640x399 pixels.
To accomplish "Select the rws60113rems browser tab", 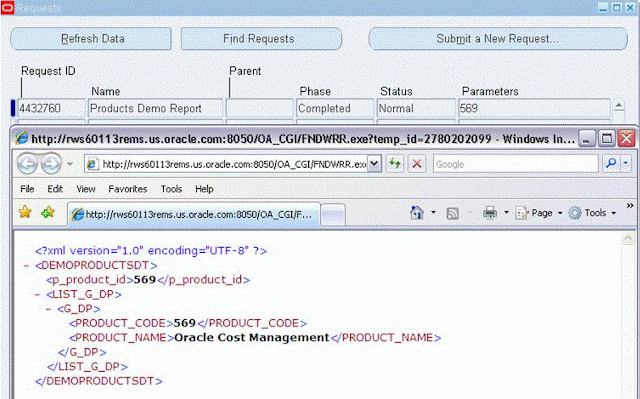I will 193,214.
